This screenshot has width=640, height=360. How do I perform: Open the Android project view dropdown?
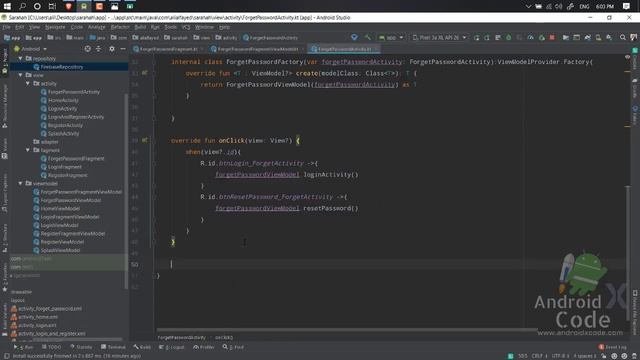pyautogui.click(x=31, y=49)
